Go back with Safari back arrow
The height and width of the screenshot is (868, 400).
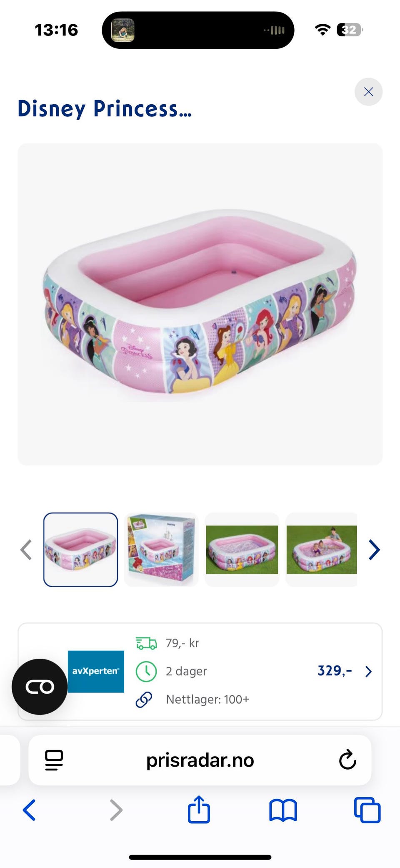29,810
